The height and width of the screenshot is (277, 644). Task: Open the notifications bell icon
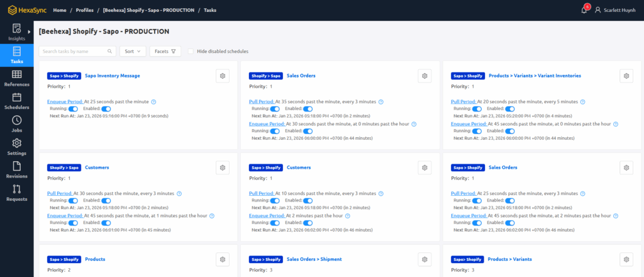pyautogui.click(x=584, y=10)
